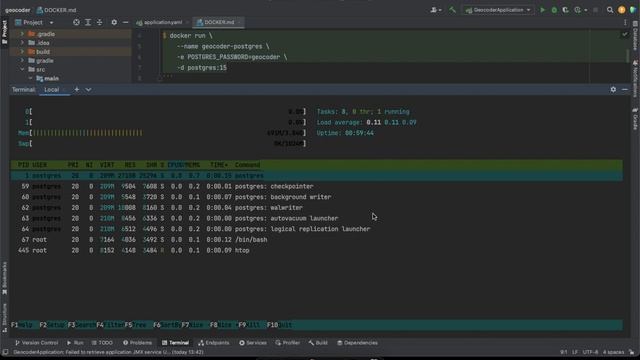This screenshot has height=360, width=640.
Task: Open Project panel gear options
Action: tap(114, 22)
